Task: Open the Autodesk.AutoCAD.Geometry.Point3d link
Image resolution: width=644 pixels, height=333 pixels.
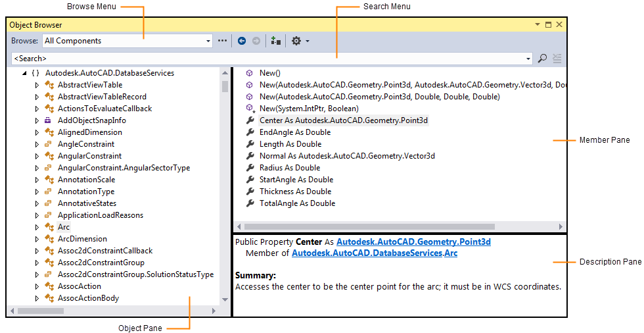Action: [x=413, y=242]
